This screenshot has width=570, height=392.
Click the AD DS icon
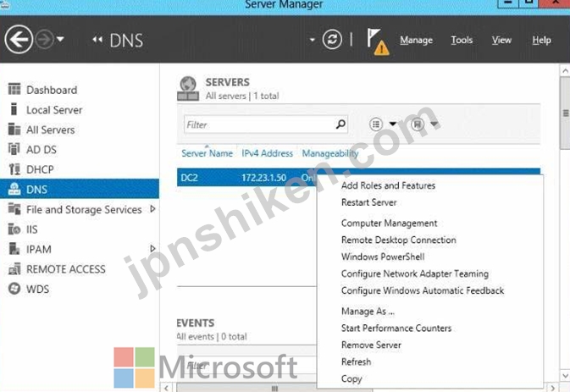click(14, 149)
